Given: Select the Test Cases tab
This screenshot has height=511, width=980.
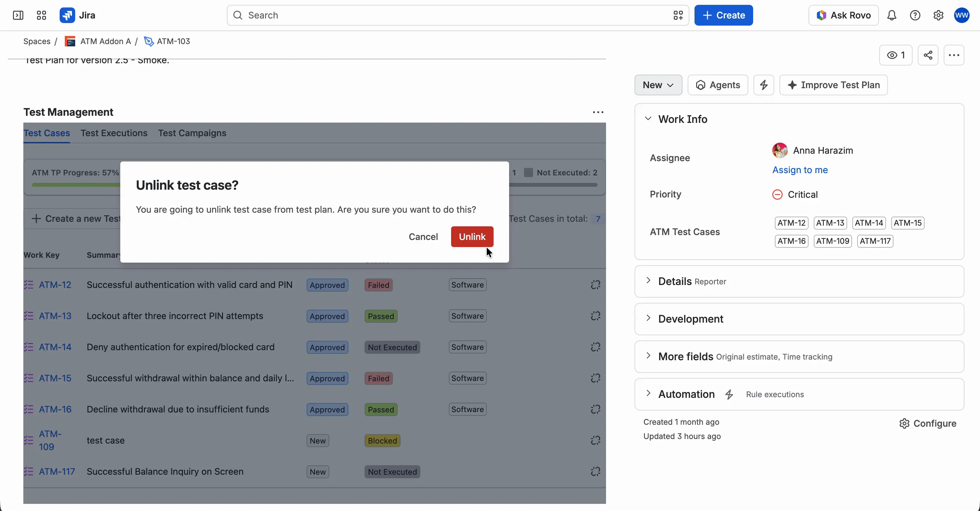Looking at the screenshot, I should 46,133.
